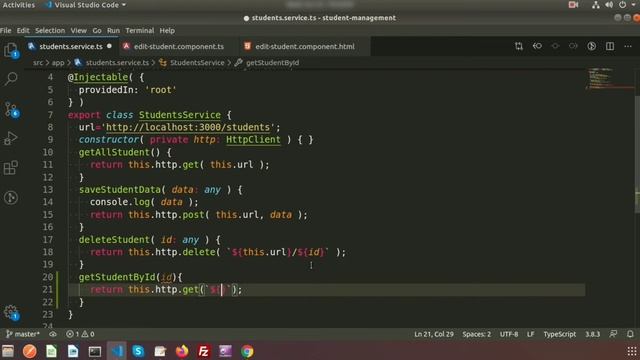Open the Edit menu
Image resolution: width=640 pixels, height=360 pixels.
[23, 31]
